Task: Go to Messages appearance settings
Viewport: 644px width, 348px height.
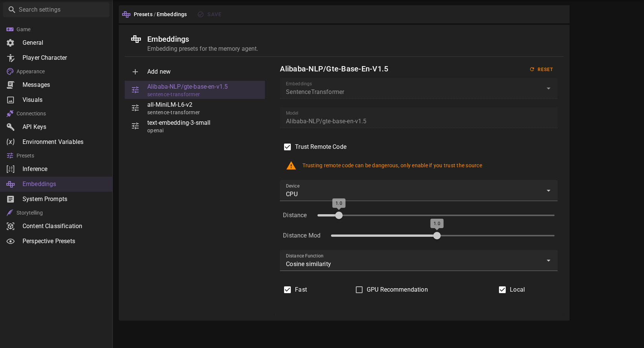Action: (56, 85)
